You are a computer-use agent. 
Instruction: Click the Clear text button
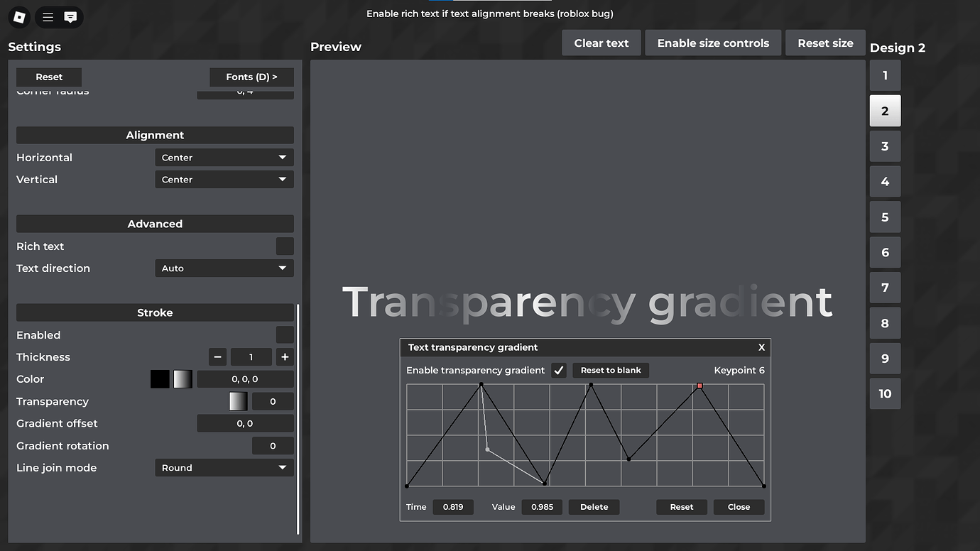pos(601,43)
